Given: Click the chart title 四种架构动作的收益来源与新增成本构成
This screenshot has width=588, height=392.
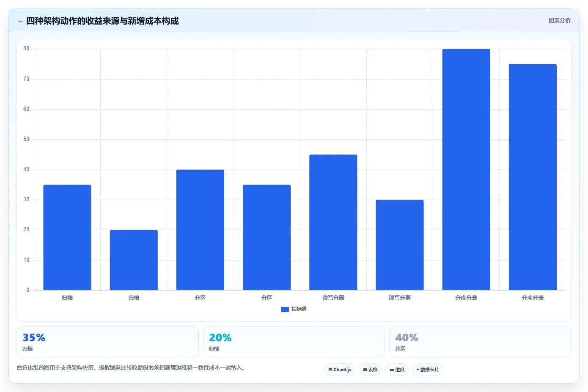Looking at the screenshot, I should 102,21.
